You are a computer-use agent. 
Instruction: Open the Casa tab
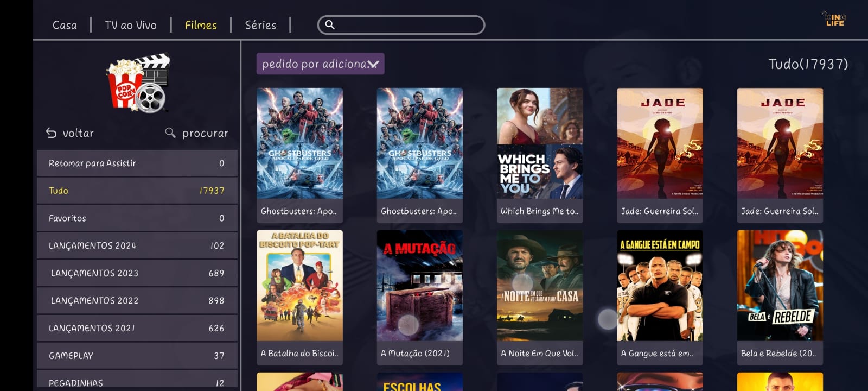click(65, 25)
